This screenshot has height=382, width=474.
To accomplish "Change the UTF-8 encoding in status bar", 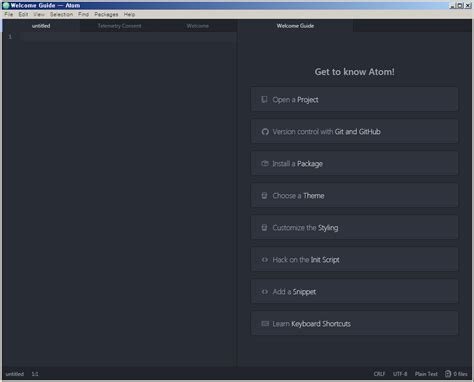I will tap(400, 374).
